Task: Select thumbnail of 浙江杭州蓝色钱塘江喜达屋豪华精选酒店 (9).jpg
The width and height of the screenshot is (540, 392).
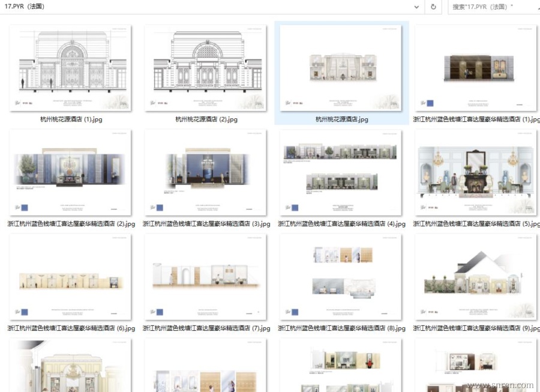Action: pyautogui.click(x=476, y=277)
